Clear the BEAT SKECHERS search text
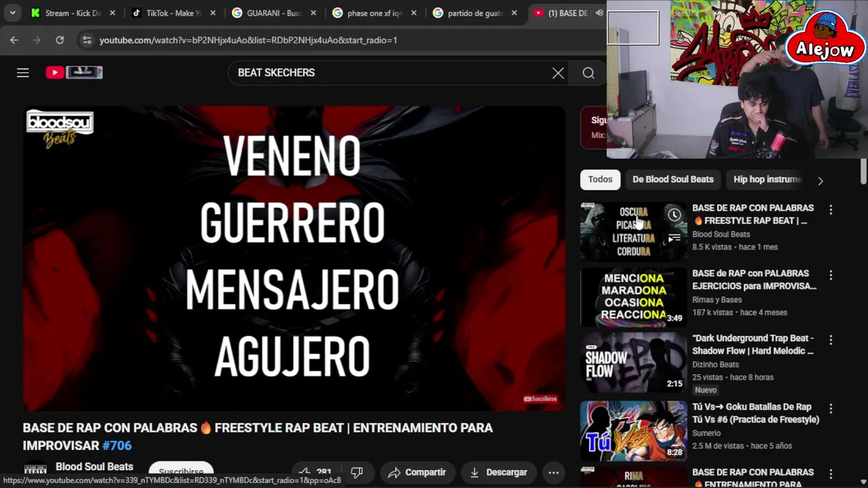The width and height of the screenshot is (868, 488). [558, 73]
